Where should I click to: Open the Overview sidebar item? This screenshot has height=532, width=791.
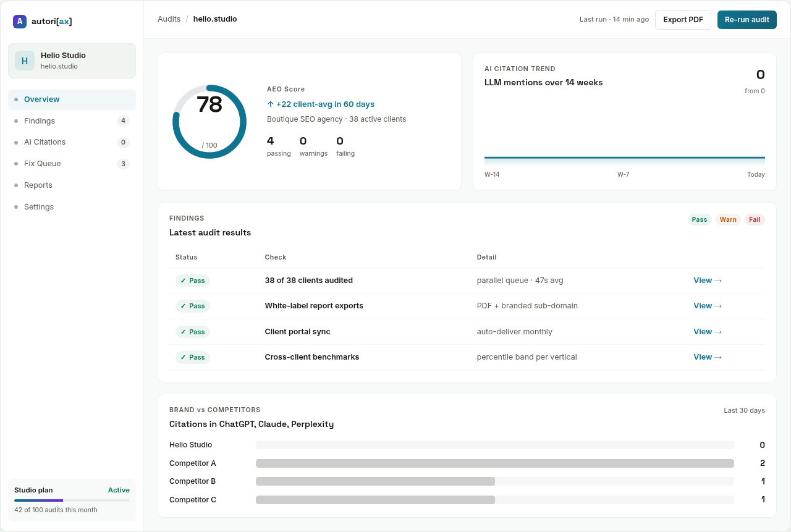pyautogui.click(x=72, y=99)
